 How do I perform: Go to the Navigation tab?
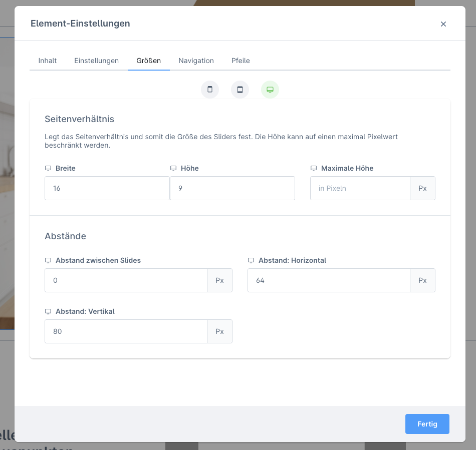click(196, 61)
